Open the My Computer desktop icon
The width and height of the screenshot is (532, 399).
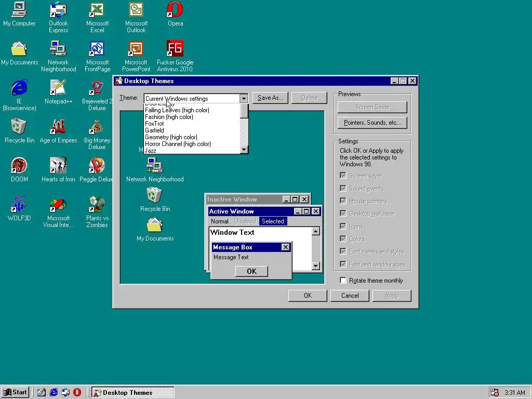click(x=19, y=14)
